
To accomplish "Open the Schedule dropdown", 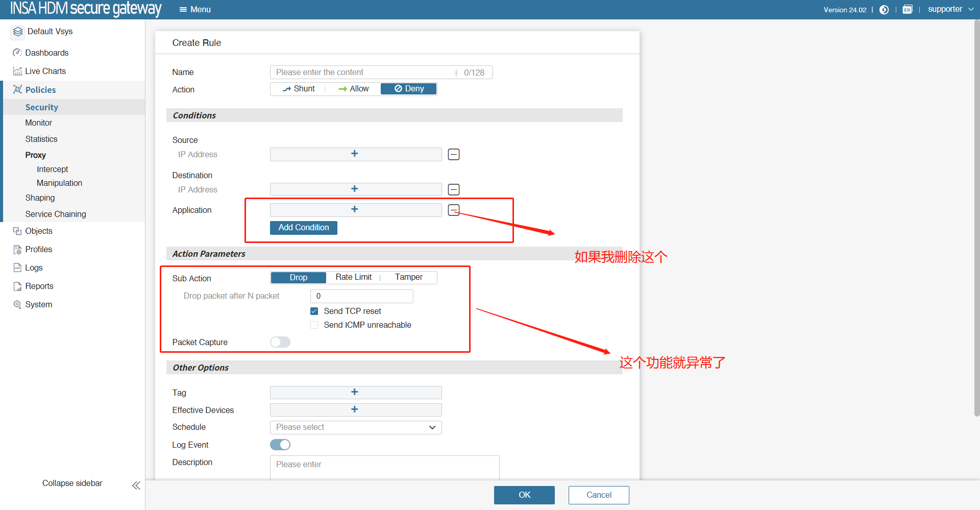I will pos(355,427).
